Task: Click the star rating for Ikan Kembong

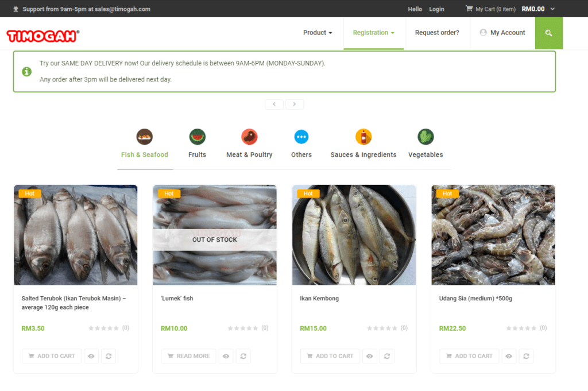Action: point(382,328)
